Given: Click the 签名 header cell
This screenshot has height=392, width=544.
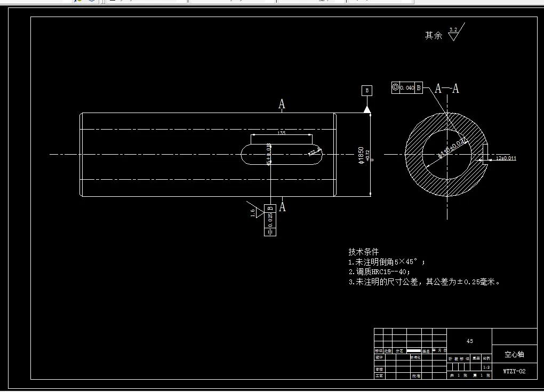Looking at the screenshot, I should coord(426,351).
